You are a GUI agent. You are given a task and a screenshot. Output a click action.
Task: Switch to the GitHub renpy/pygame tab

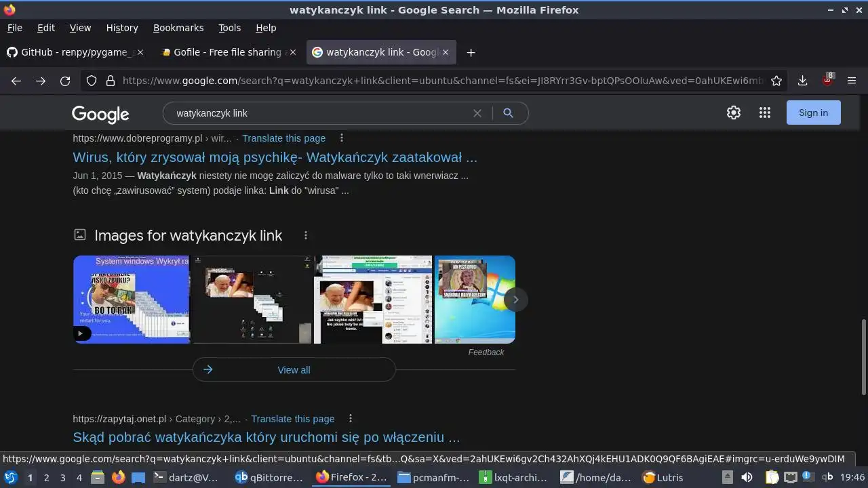tap(75, 52)
